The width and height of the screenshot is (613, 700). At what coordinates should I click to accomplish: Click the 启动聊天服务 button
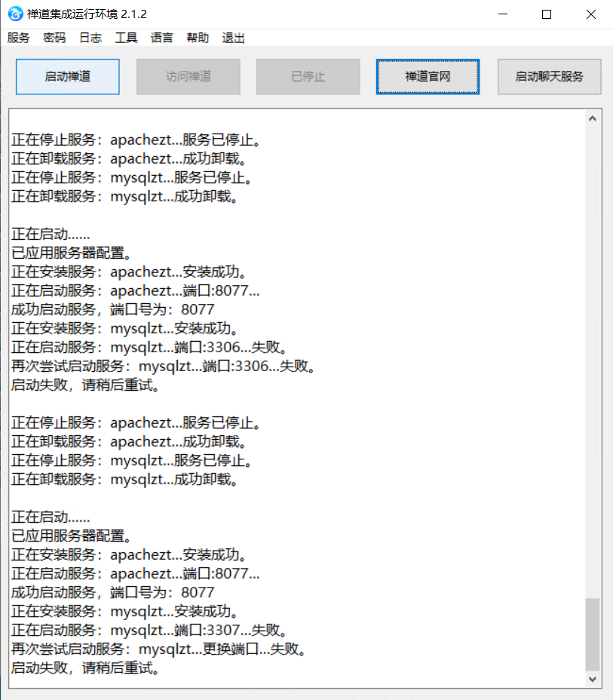coord(550,77)
